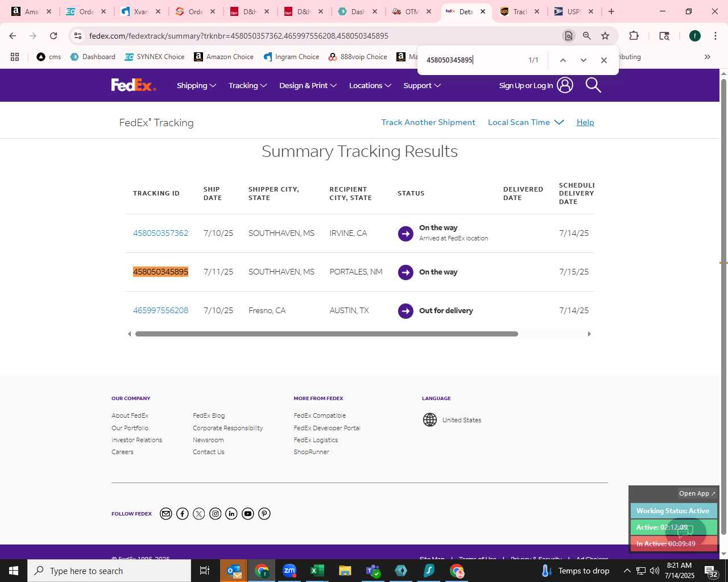Click status arrow icon for 458050357362 row

406,234
